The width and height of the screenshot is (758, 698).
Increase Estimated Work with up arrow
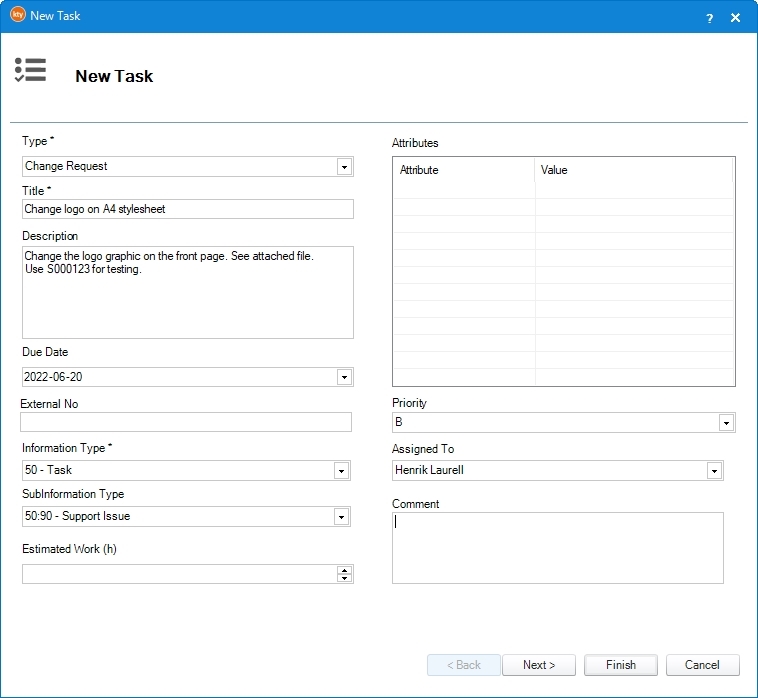click(345, 570)
